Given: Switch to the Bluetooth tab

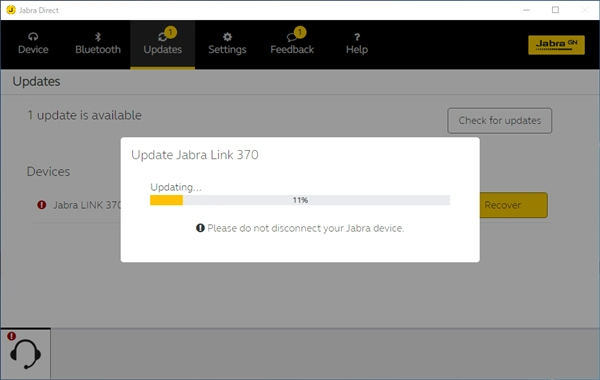Looking at the screenshot, I should click(x=98, y=44).
